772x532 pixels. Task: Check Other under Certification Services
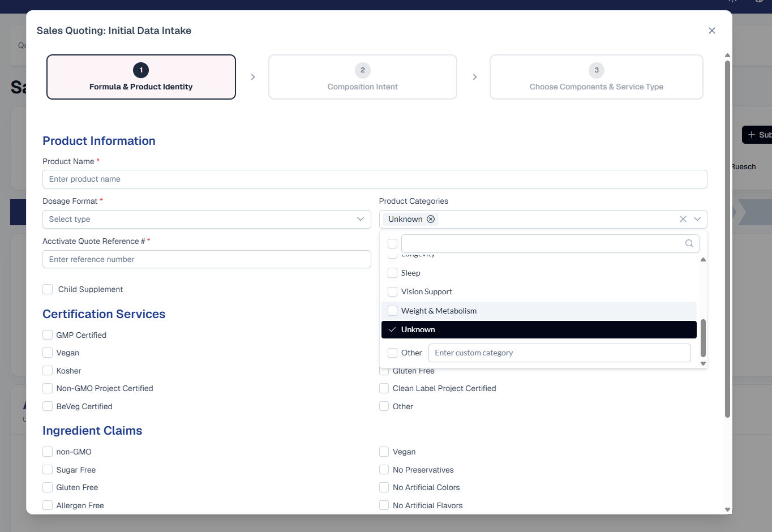tap(384, 406)
